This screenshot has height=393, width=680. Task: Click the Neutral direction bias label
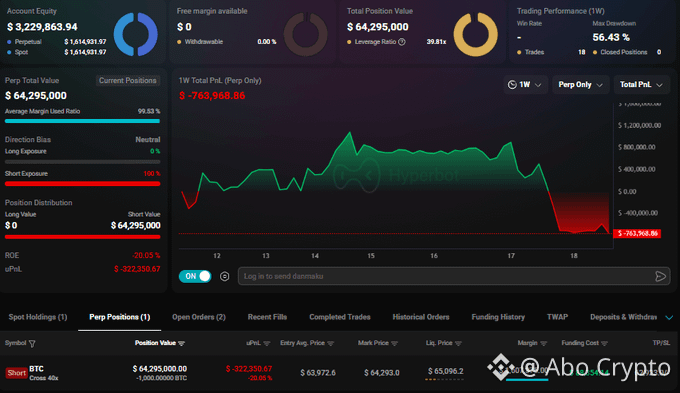click(147, 140)
